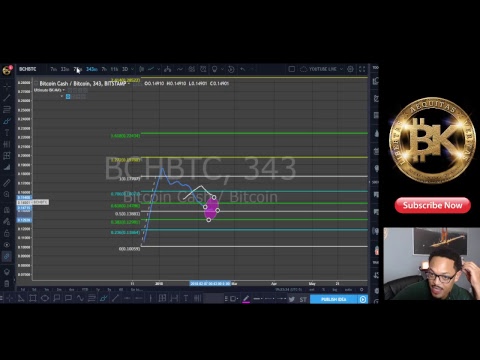Toggle the indicator visibility box in the legend
Viewport: 480px width, 360px height.
click(x=68, y=96)
